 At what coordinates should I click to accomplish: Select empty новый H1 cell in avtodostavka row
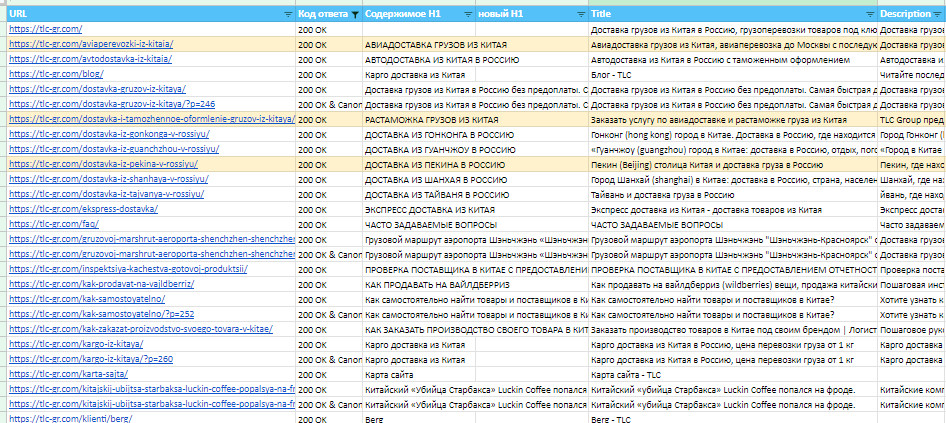[x=532, y=60]
